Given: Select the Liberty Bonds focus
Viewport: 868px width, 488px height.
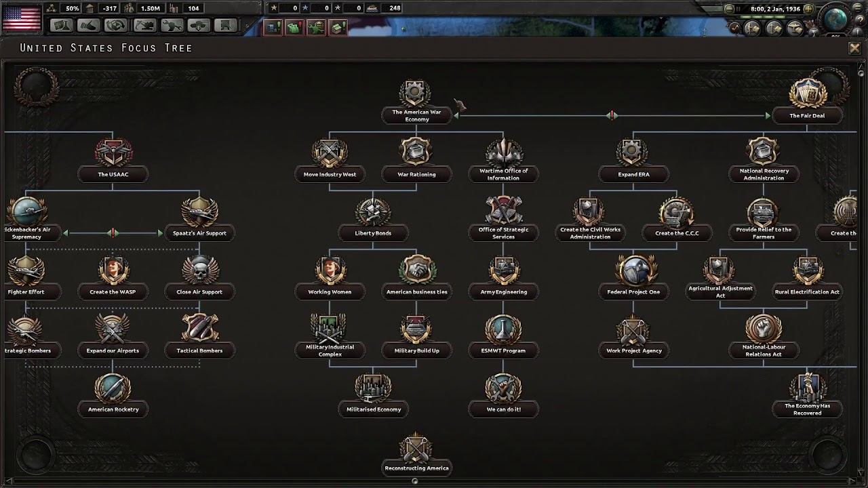Looking at the screenshot, I should 373,220.
